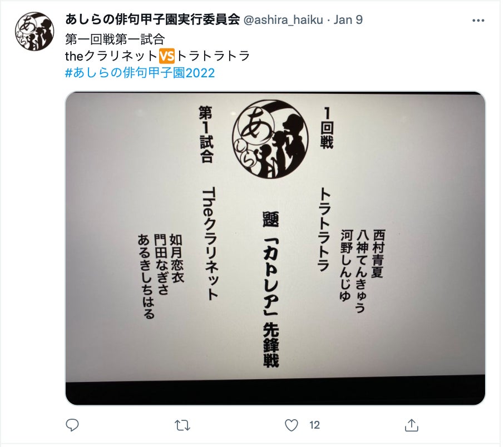Image resolution: width=504 pixels, height=447 pixels.
Task: Open the tweet via the Jan 9 timestamp
Action: tap(348, 20)
